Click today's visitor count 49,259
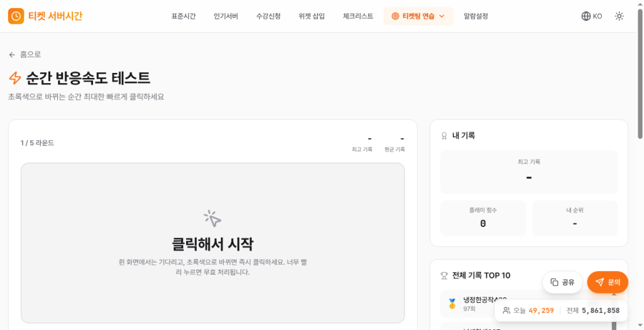 tap(541, 311)
